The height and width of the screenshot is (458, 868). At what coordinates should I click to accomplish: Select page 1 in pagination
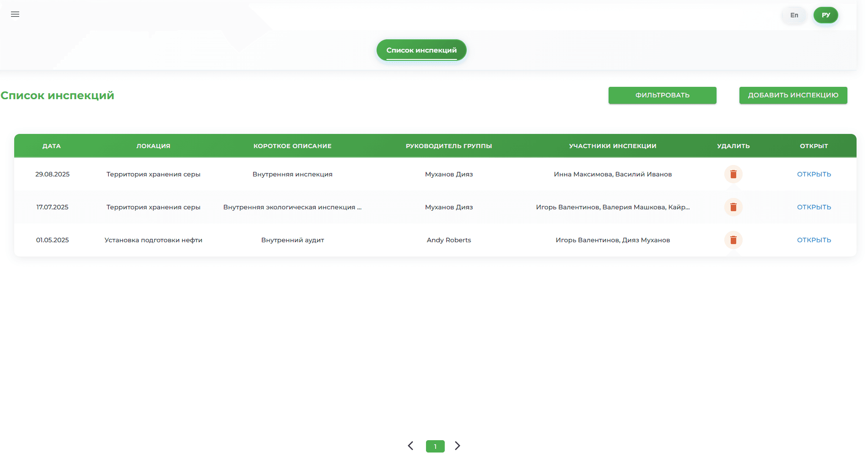(x=435, y=446)
